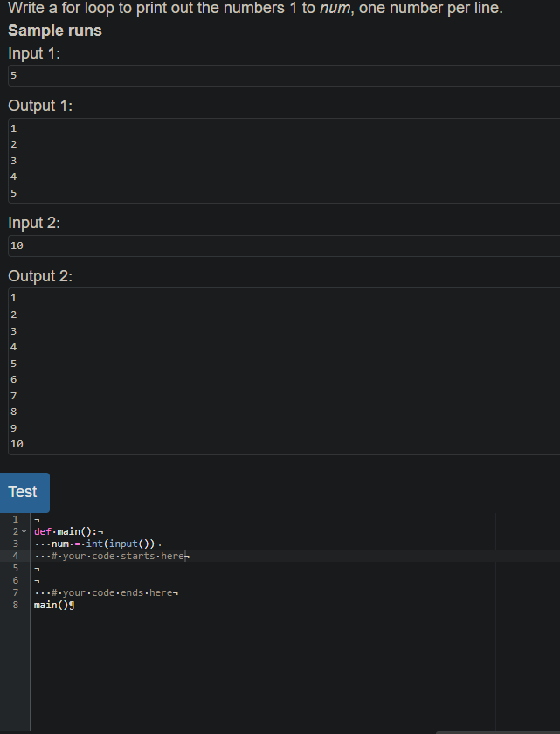The image size is (560, 734).
Task: Click the 'Output 1:' label
Action: [40, 106]
